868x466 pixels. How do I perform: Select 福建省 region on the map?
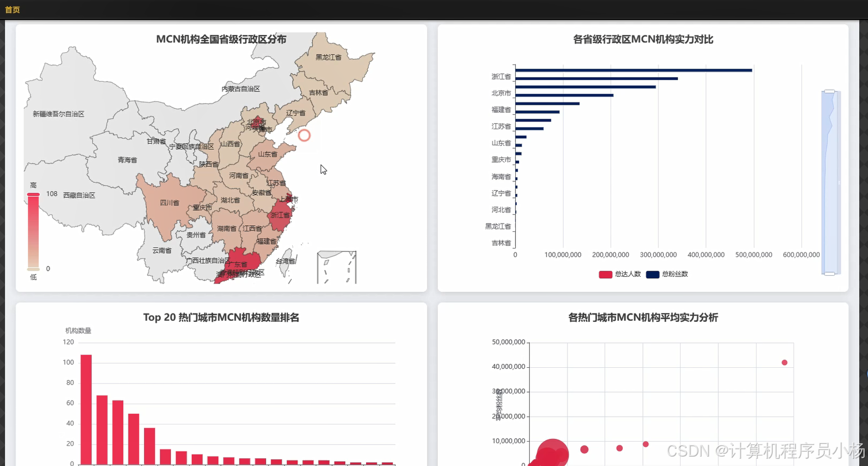click(266, 241)
